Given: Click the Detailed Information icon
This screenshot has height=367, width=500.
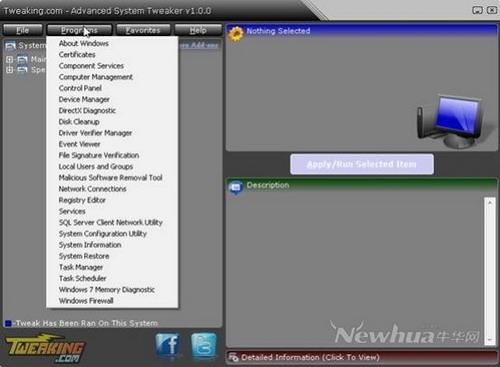Looking at the screenshot, I should coord(233,357).
